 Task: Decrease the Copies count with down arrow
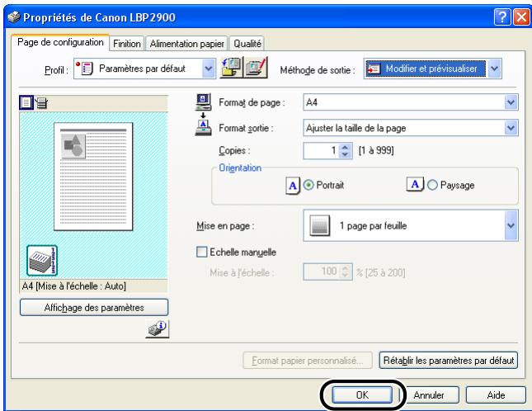pos(346,154)
